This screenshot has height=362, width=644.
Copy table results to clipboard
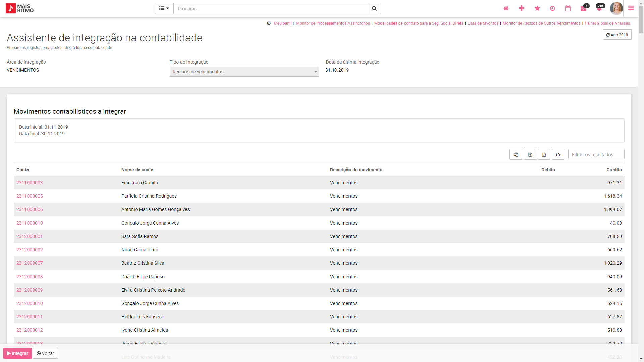click(516, 155)
